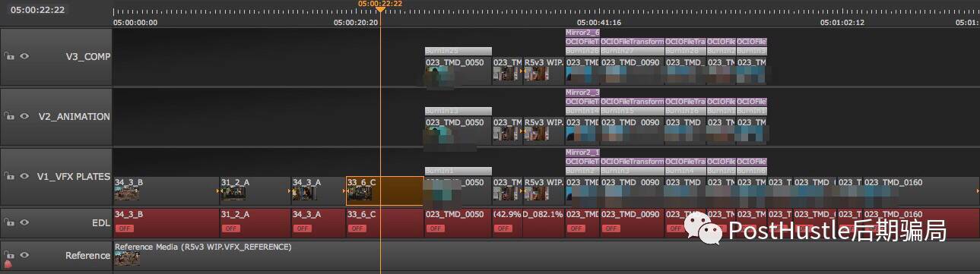The height and width of the screenshot is (274, 980).
Task: Select the highlighted 33_6_C clip on V1_VFX PLATES
Action: click(x=385, y=191)
